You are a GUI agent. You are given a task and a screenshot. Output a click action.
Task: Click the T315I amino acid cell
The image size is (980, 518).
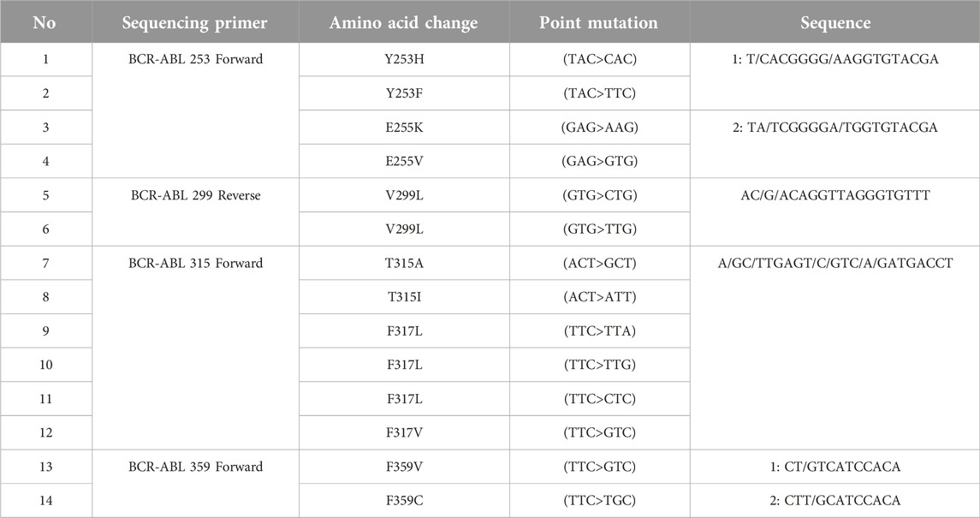404,297
